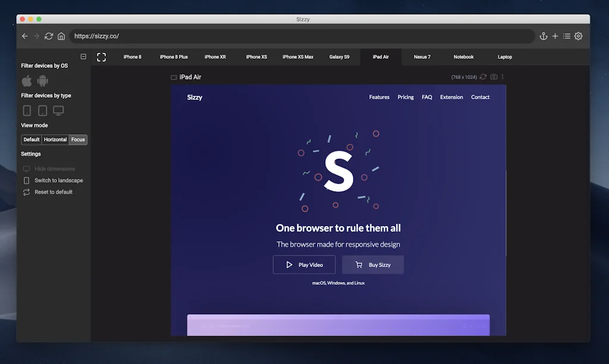Open the gear settings icon
Viewport: 609px width, 364px height.
578,36
